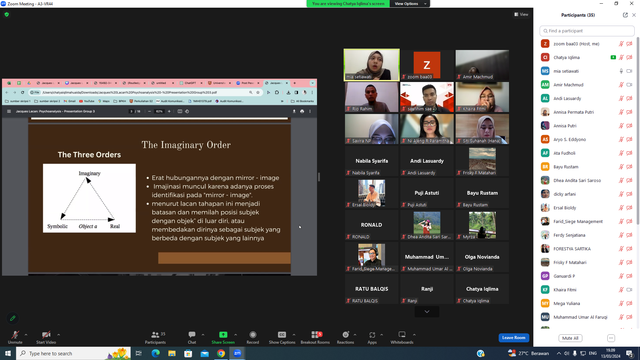Expand Reactions options arrow
The height and width of the screenshot is (360, 640).
click(355, 335)
